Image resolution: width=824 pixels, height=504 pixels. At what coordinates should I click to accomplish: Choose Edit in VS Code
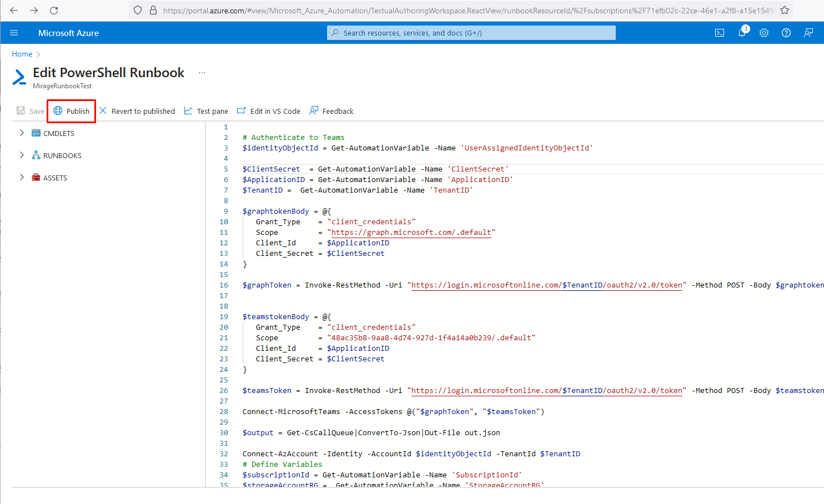pos(269,111)
